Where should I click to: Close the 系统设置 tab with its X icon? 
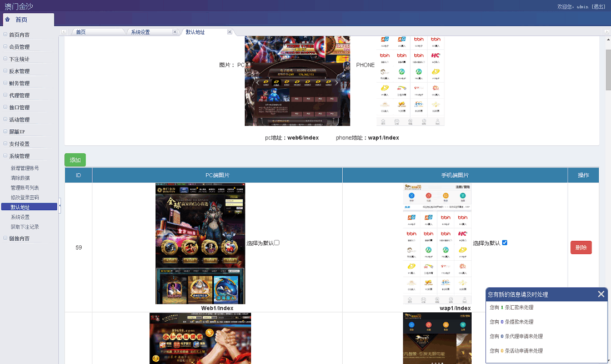pyautogui.click(x=174, y=32)
